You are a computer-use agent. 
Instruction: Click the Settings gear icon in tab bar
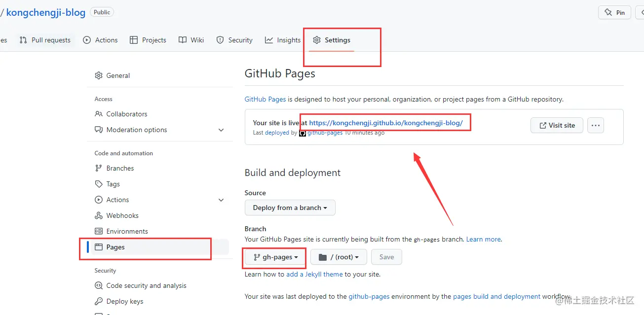pyautogui.click(x=317, y=40)
